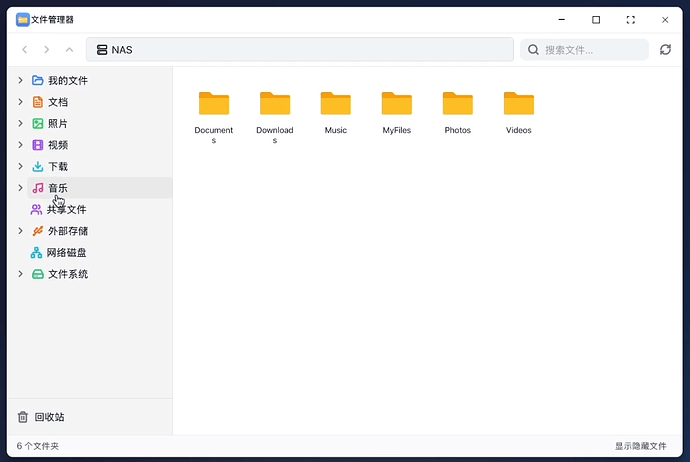Click the forward navigation arrow
The image size is (690, 462).
[x=46, y=50]
